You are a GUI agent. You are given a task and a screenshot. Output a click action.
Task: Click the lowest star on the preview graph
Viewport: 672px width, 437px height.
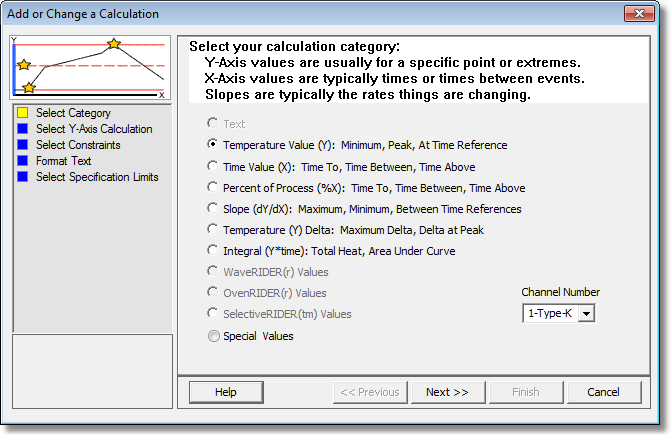tap(29, 87)
